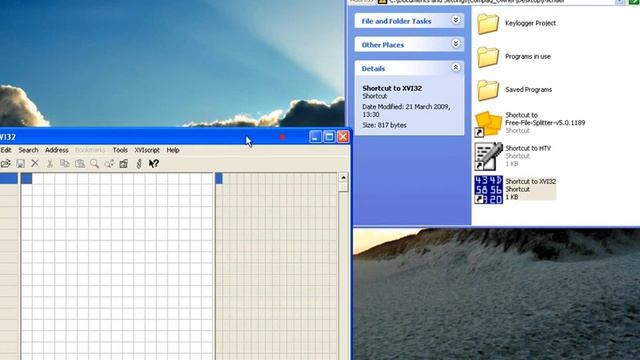Maximize the XVI32 window
Screen dimensions: 640x360
click(x=329, y=137)
